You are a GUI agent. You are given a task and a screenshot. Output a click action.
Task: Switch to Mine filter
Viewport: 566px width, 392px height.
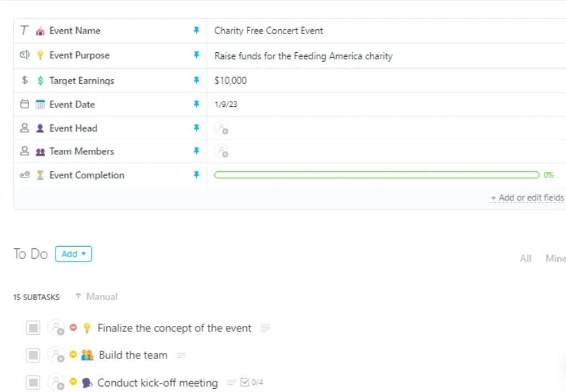tap(556, 258)
